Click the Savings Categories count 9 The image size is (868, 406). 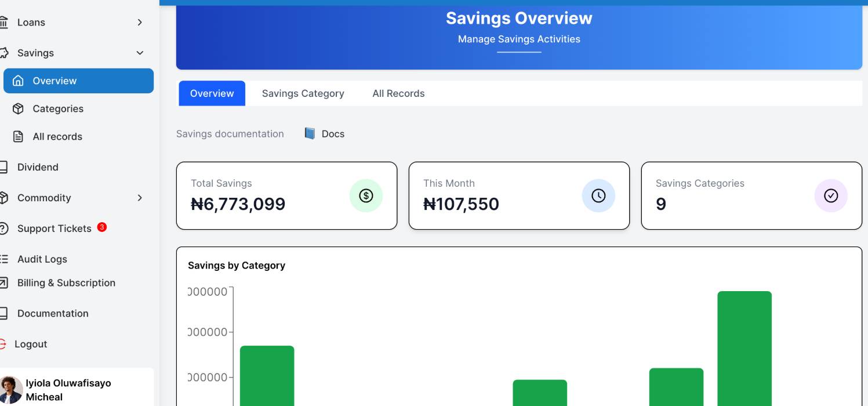pos(661,204)
